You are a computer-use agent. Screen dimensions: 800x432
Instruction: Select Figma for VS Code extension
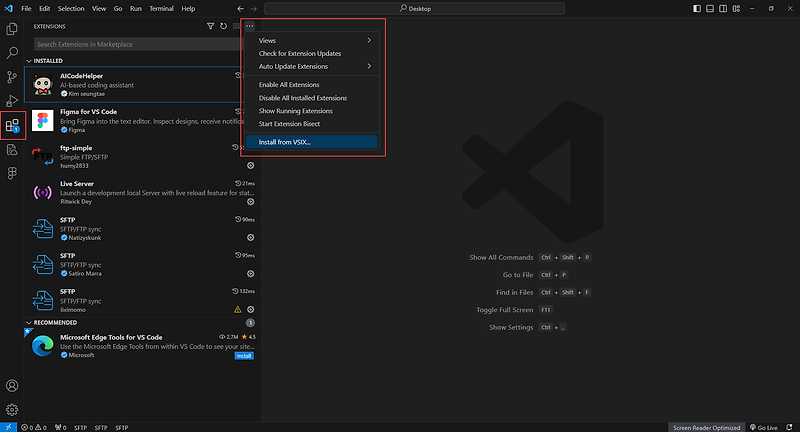(134, 120)
